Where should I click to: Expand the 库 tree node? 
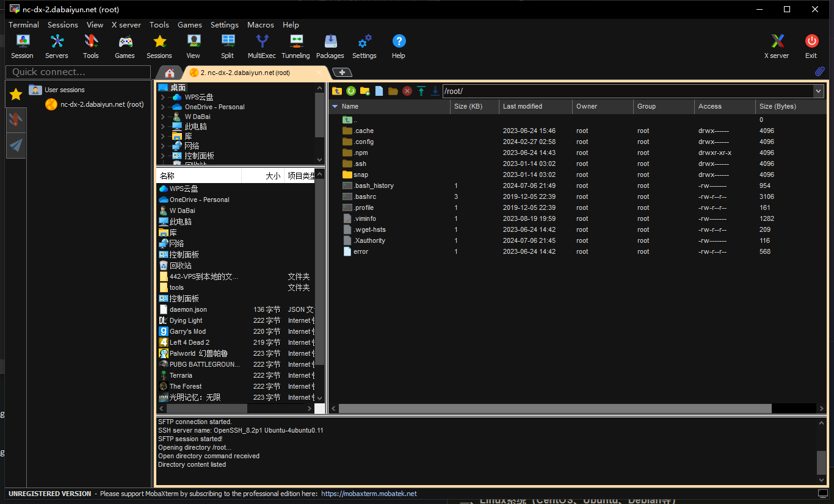pyautogui.click(x=162, y=136)
